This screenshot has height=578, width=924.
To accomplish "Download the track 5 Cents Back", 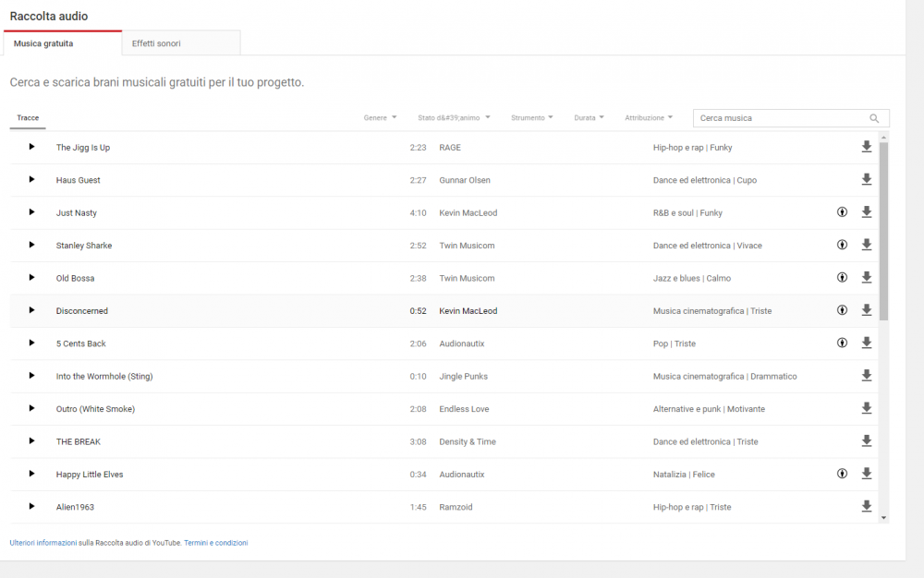I will point(866,343).
